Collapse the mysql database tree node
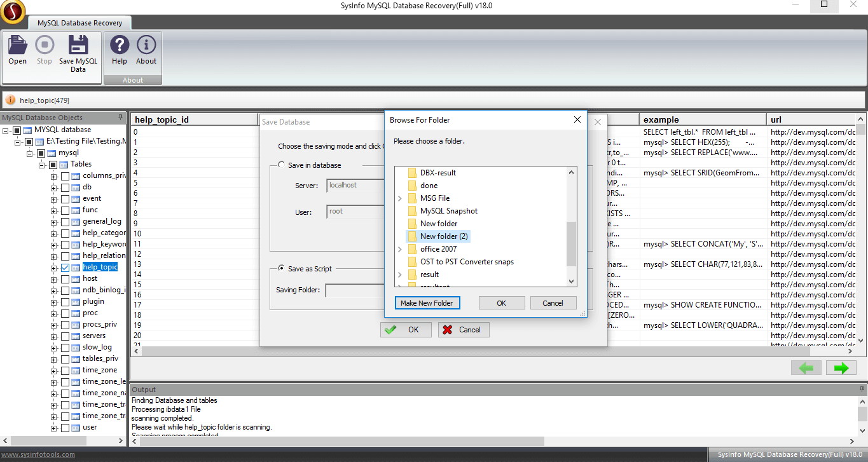The image size is (868, 462). (x=29, y=153)
